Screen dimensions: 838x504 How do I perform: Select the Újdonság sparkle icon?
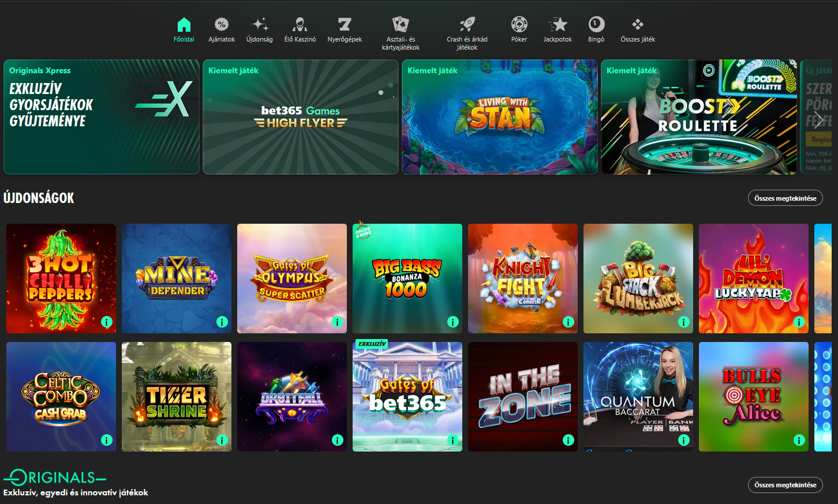coord(260,24)
